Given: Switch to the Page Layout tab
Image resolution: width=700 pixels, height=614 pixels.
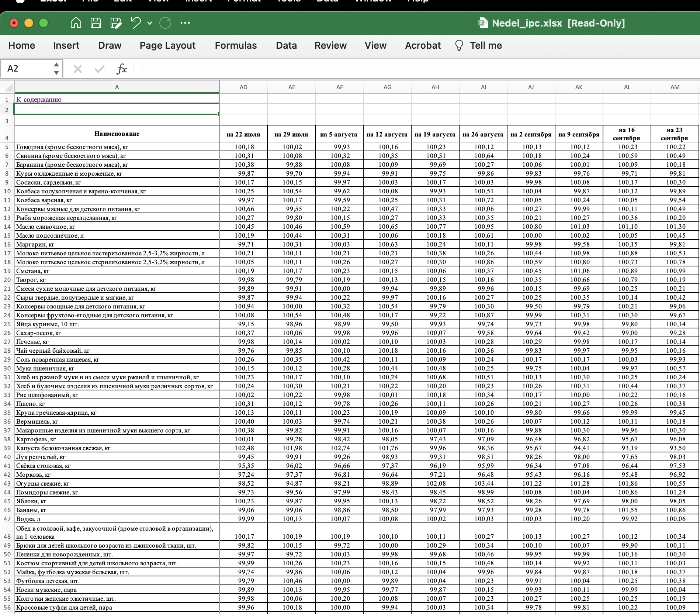Looking at the screenshot, I should click(x=167, y=45).
